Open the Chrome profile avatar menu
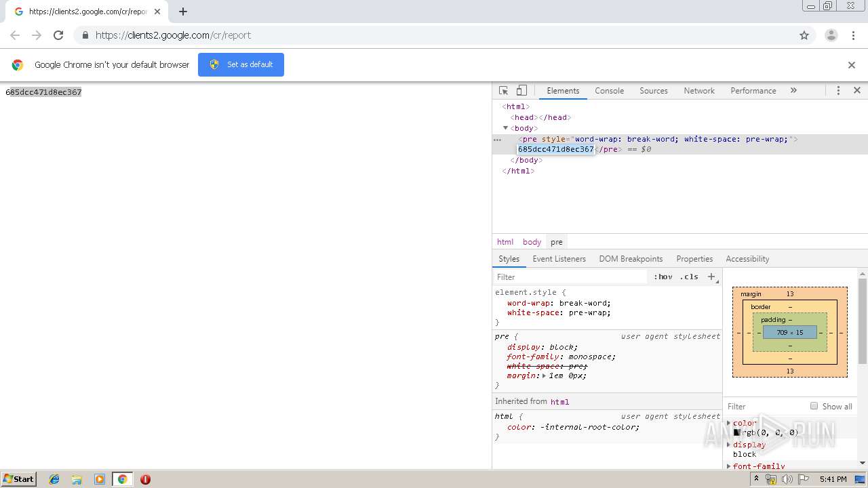Image resolution: width=868 pixels, height=488 pixels. pos(831,35)
